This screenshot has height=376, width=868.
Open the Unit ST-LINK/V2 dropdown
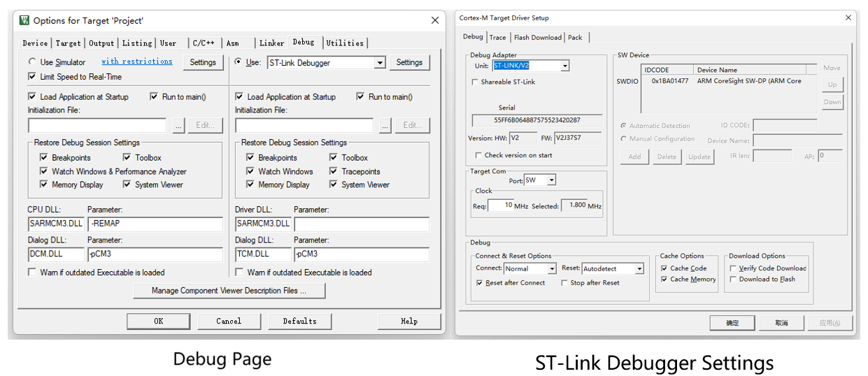point(564,66)
